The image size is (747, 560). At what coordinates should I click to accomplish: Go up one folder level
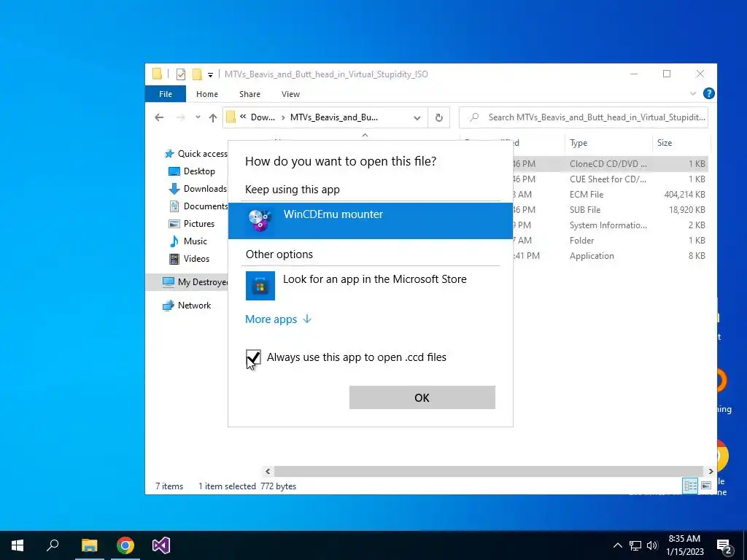212,117
